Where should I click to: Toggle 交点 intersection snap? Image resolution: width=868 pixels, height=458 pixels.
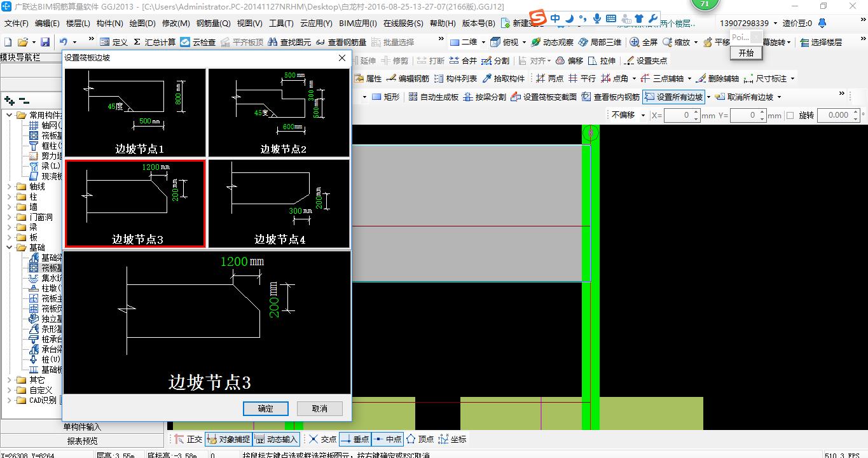tap(322, 439)
